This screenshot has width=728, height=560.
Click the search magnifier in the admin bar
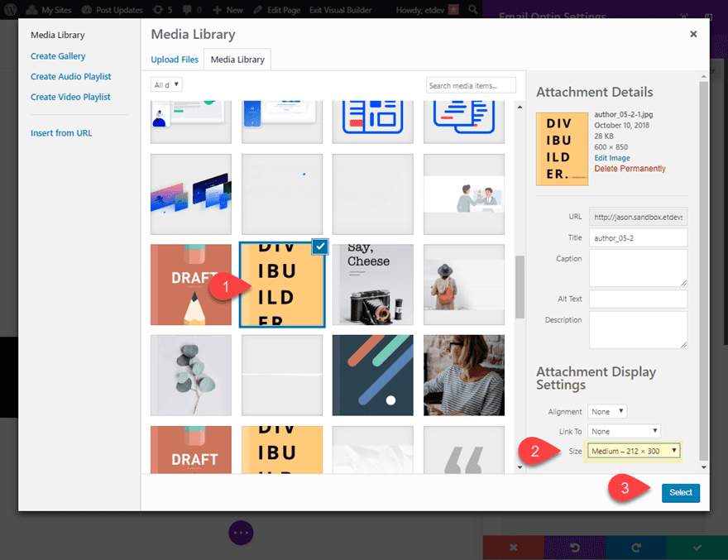(472, 10)
